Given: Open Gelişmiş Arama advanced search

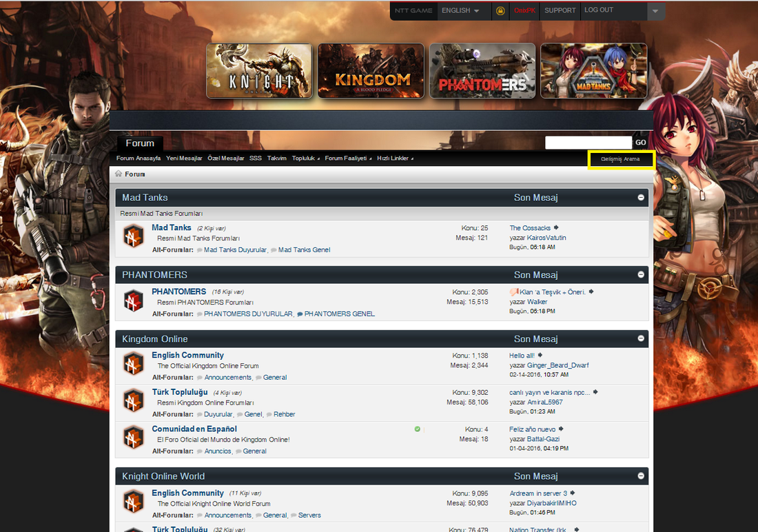Looking at the screenshot, I should (x=620, y=158).
